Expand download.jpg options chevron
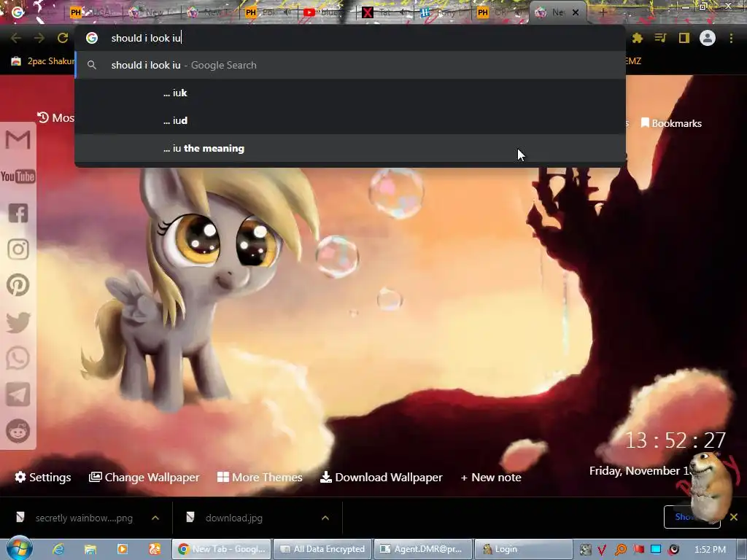747x560 pixels. point(325,518)
